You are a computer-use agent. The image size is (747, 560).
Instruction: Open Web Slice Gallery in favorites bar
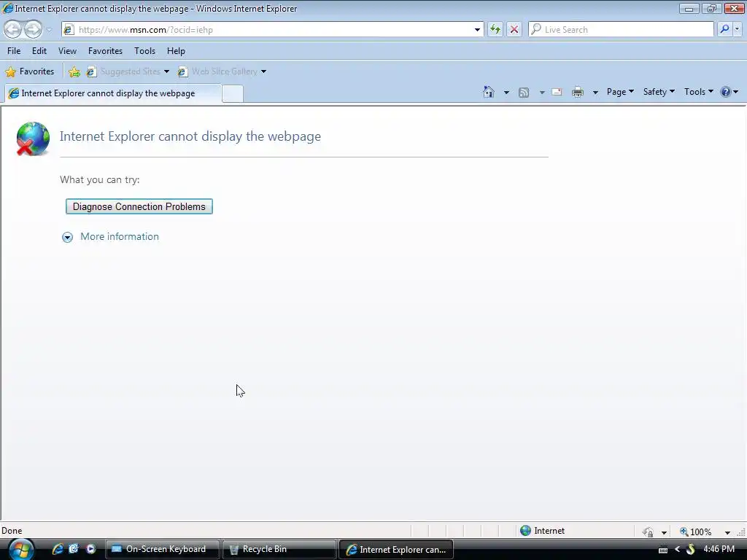[x=217, y=71]
